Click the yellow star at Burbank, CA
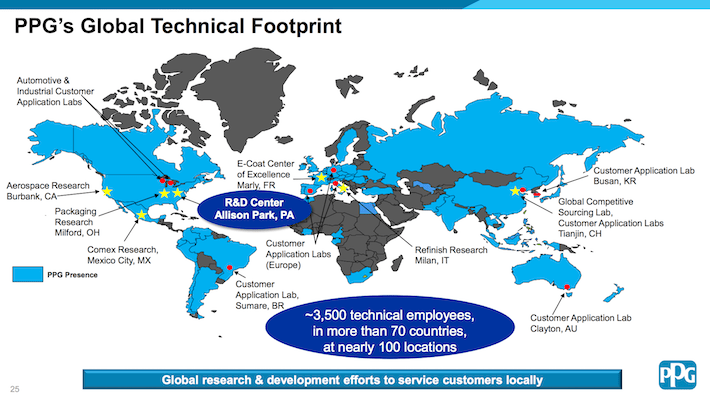The width and height of the screenshot is (710, 399). [x=107, y=192]
